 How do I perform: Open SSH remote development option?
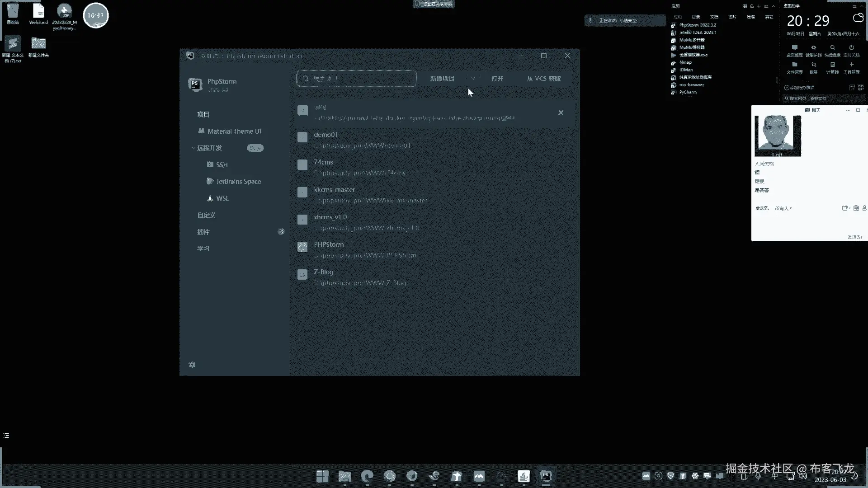222,165
